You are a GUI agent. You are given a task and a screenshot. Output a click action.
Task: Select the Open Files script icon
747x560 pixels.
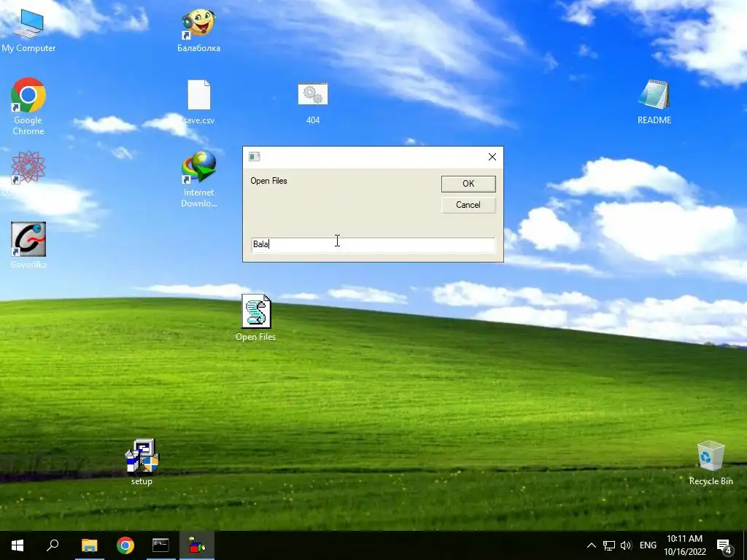(256, 318)
